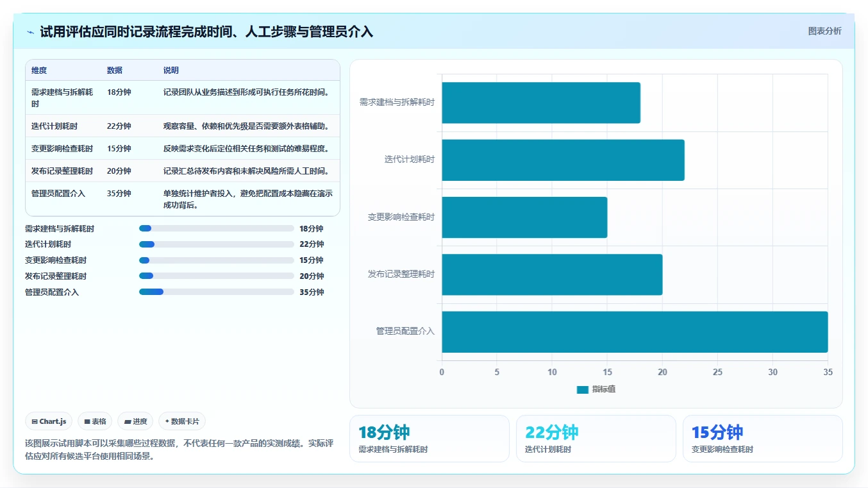Image resolution: width=868 pixels, height=488 pixels.
Task: Click the 15分钟 value beside its progress bar
Action: coord(312,260)
